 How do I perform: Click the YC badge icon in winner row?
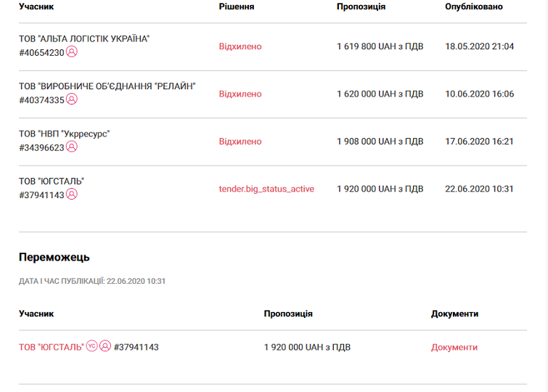(x=91, y=346)
